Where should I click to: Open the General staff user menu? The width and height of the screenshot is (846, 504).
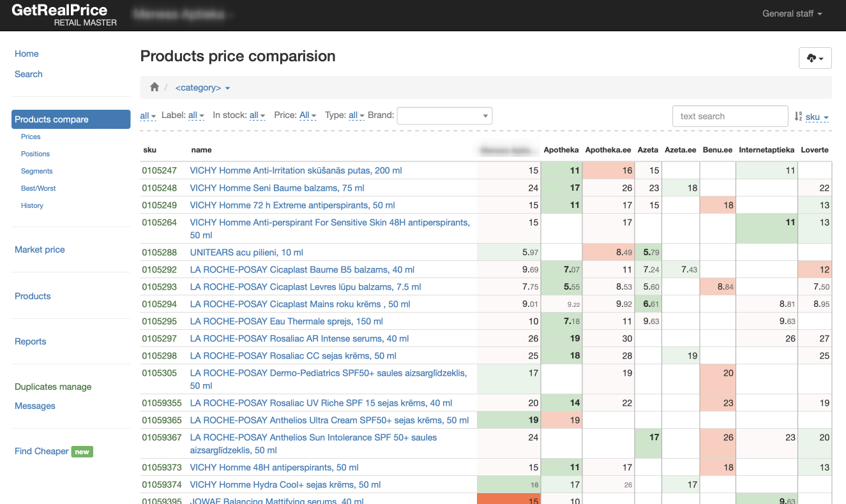792,13
